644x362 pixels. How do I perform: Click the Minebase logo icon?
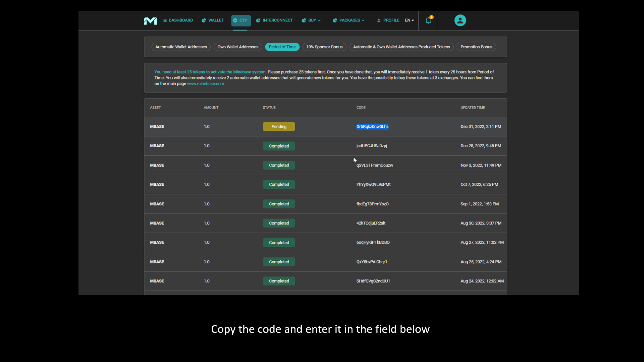(150, 21)
